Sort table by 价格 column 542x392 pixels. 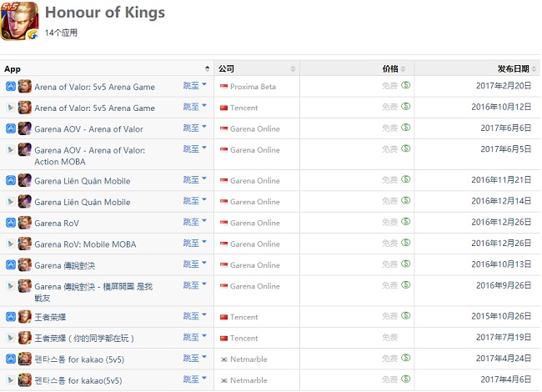(403, 68)
